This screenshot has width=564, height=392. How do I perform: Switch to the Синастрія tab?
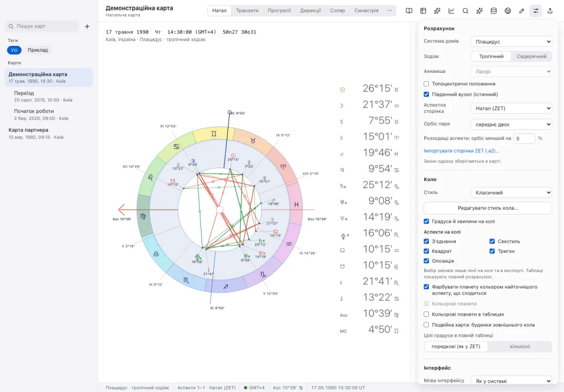click(366, 11)
